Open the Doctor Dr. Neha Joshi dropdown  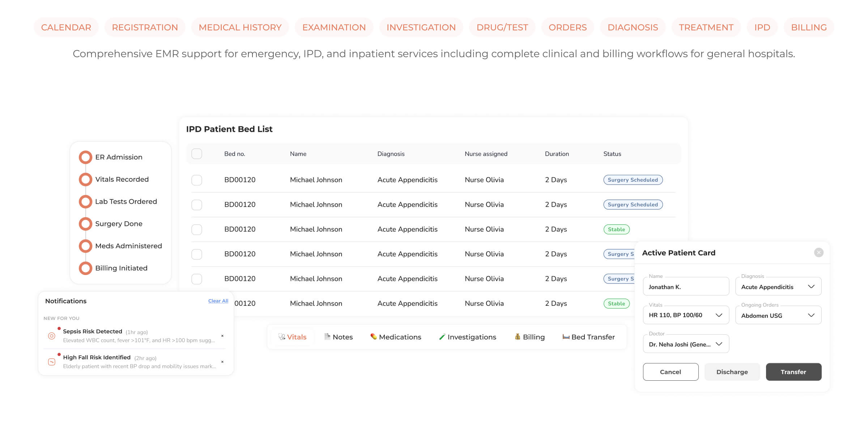pyautogui.click(x=686, y=344)
